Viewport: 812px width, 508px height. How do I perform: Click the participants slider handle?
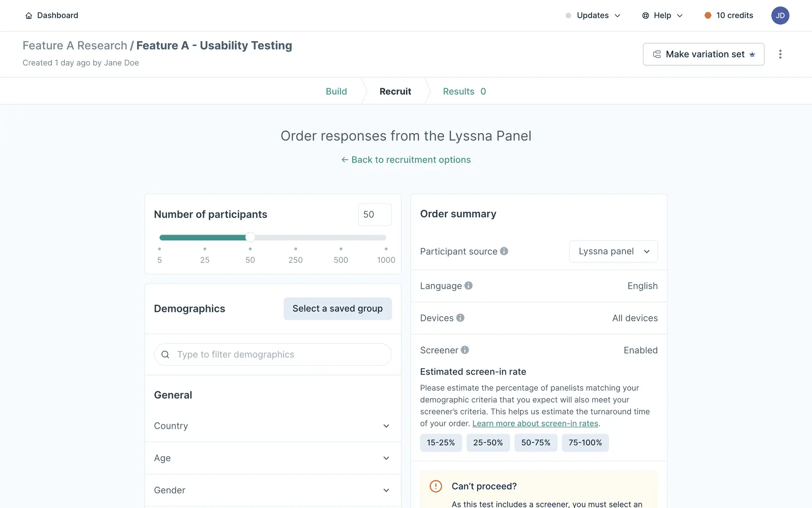[250, 237]
